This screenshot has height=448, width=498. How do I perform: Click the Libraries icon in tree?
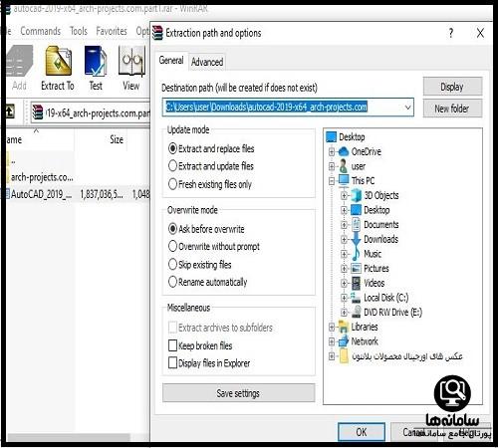(343, 327)
